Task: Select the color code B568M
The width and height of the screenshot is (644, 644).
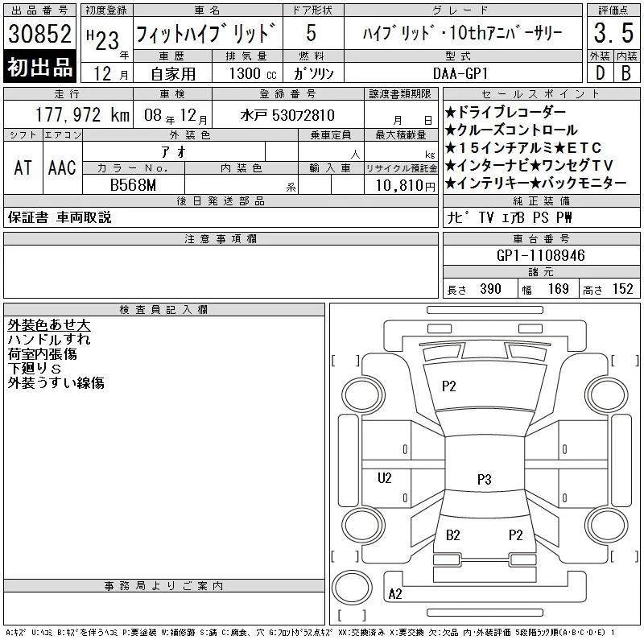Action: pos(133,185)
